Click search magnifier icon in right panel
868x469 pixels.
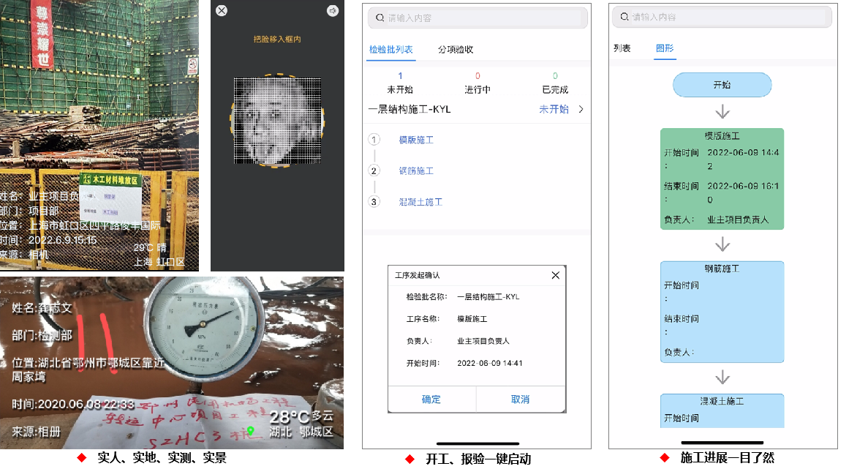[x=625, y=17]
